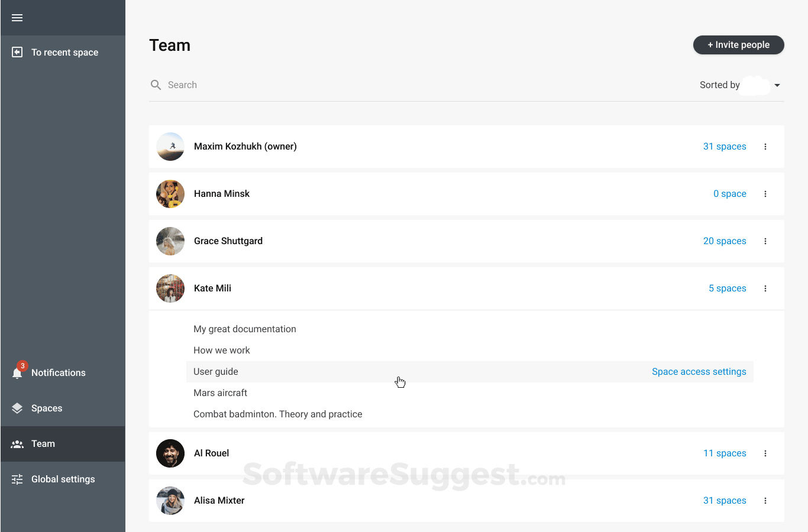808x532 pixels.
Task: Open the hamburger menu icon
Action: pos(17,18)
